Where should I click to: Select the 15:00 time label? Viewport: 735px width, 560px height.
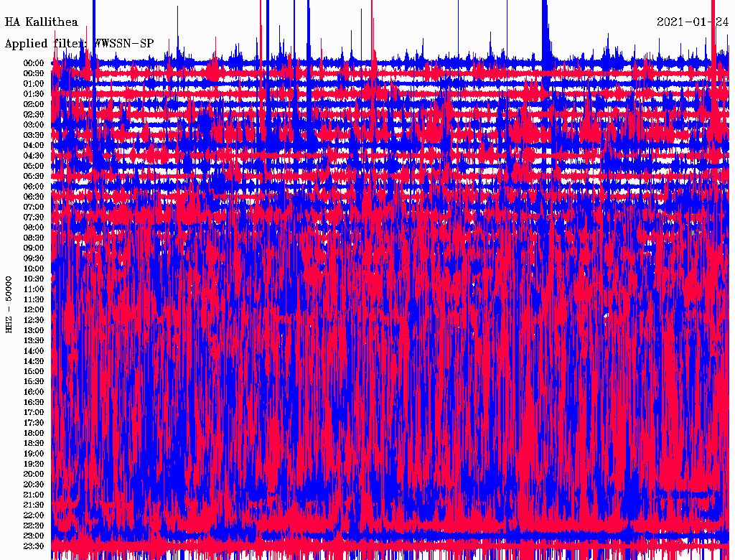[34, 371]
